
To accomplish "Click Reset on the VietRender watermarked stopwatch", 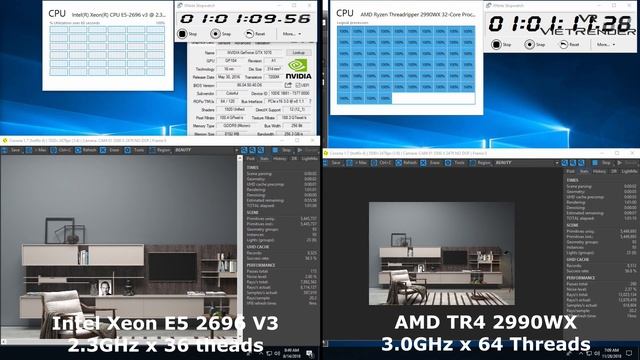I will tap(569, 44).
